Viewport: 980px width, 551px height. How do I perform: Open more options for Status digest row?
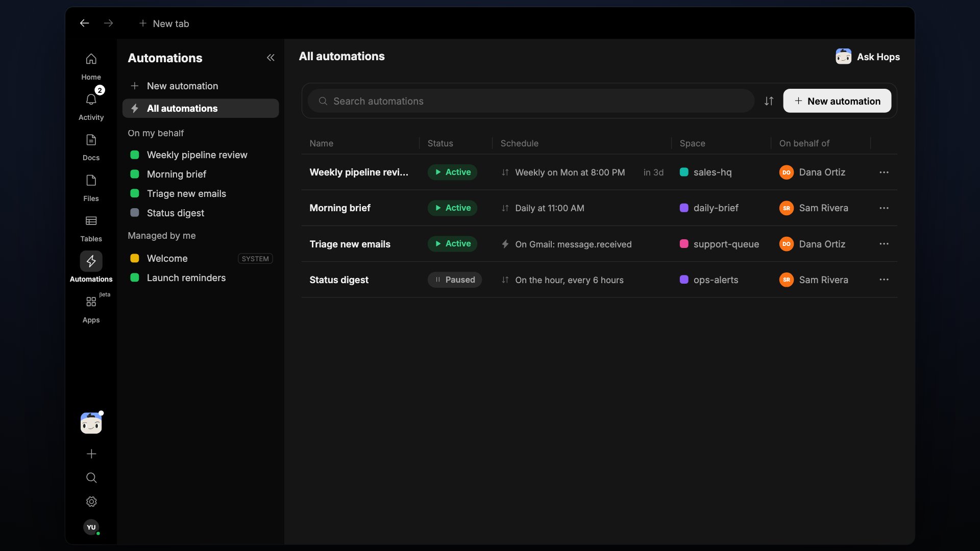point(884,280)
